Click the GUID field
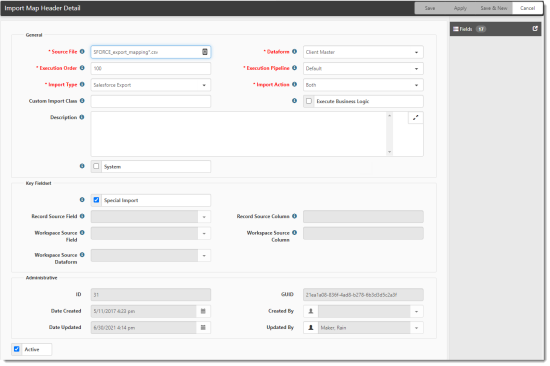Image resolution: width=550 pixels, height=366 pixels. coord(363,295)
